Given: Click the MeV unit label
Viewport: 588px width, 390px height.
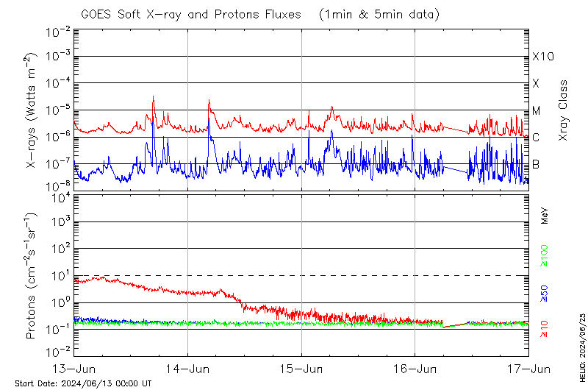Looking at the screenshot, I should 545,216.
